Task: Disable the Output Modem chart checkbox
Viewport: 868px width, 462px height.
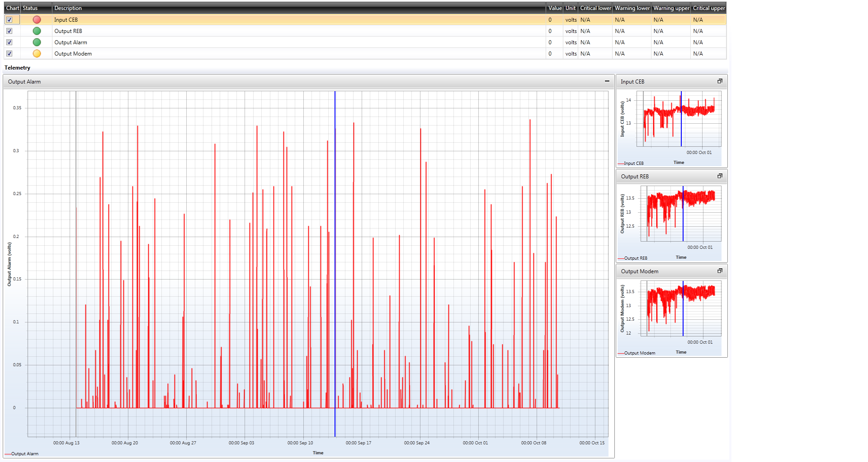Action: (9, 54)
